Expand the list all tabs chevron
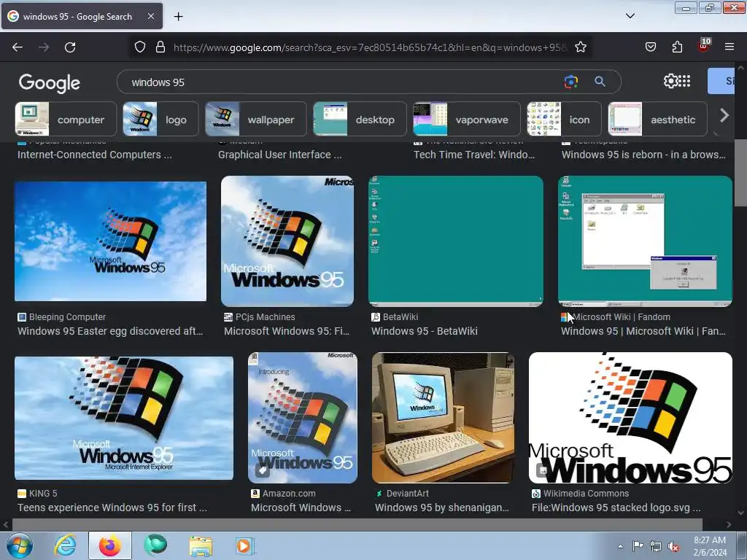Viewport: 747px width, 560px height. tap(630, 16)
